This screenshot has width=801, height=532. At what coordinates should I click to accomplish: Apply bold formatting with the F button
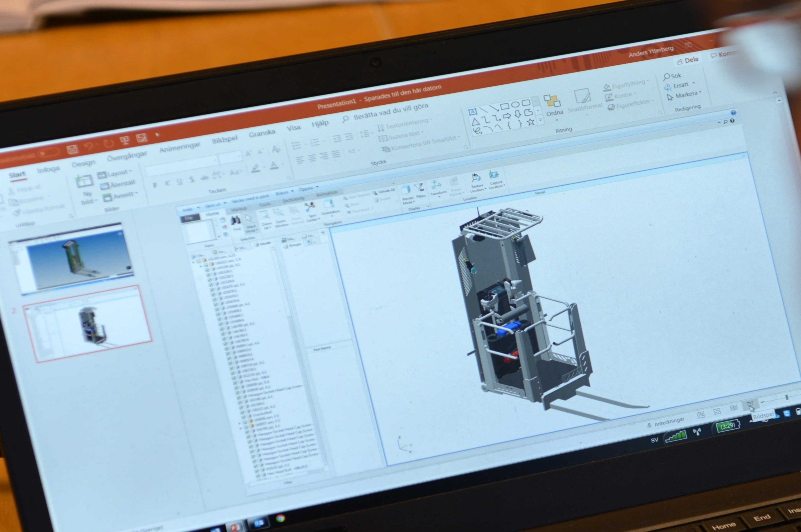[155, 185]
